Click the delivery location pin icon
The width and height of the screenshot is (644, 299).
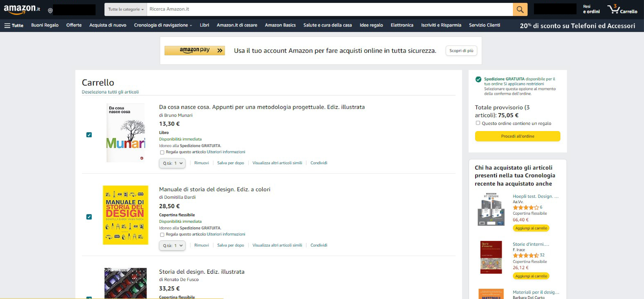click(50, 10)
